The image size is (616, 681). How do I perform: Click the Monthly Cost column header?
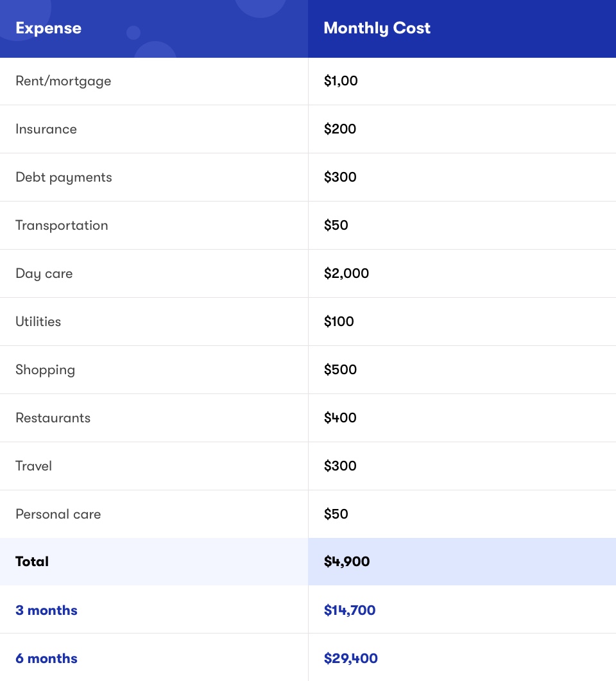click(377, 28)
